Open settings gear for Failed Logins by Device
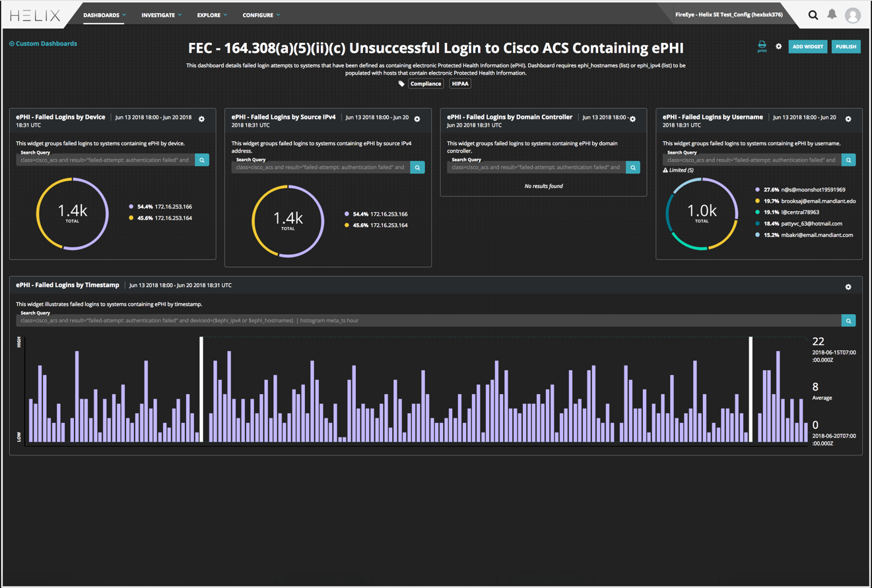872x588 pixels. click(x=202, y=119)
